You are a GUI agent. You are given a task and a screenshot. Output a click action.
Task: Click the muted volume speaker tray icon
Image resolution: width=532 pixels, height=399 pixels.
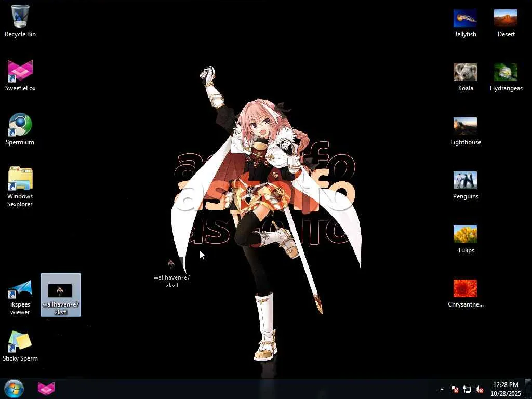[x=480, y=389]
